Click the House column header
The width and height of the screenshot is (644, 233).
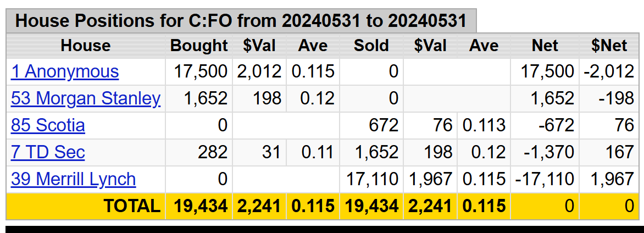pyautogui.click(x=86, y=46)
